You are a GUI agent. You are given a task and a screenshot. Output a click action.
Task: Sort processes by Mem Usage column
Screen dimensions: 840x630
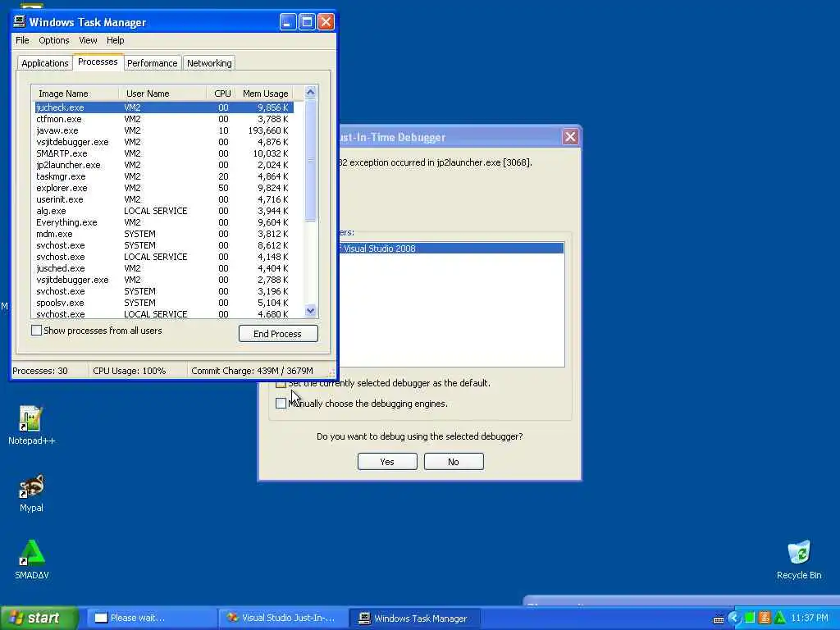coord(265,94)
